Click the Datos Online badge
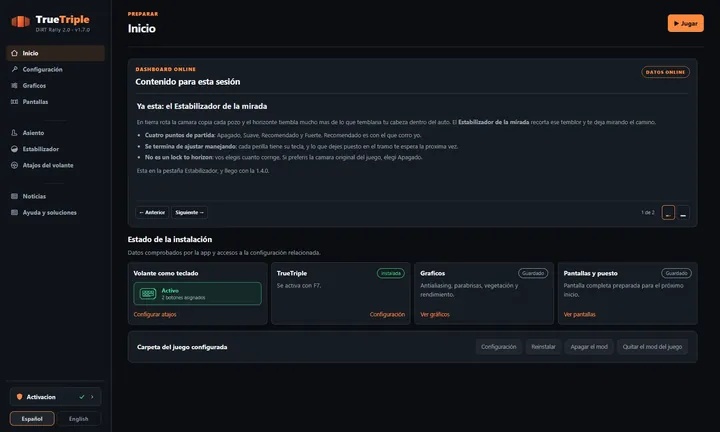This screenshot has width=720, height=432. pos(665,72)
